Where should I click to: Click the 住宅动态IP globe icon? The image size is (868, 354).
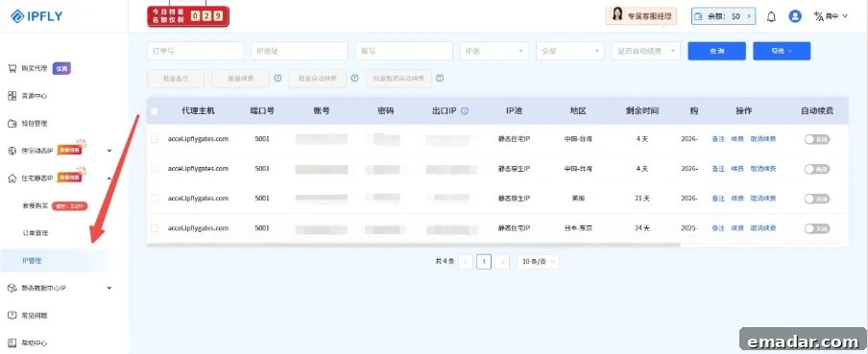pos(12,151)
